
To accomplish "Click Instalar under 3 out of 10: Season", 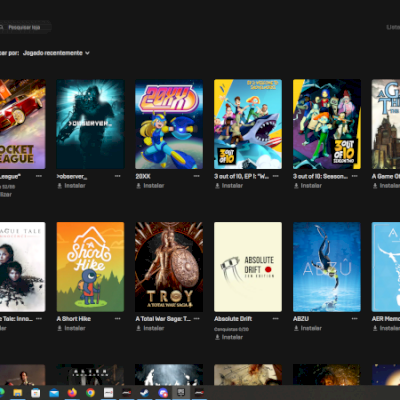I will pyautogui.click(x=311, y=186).
